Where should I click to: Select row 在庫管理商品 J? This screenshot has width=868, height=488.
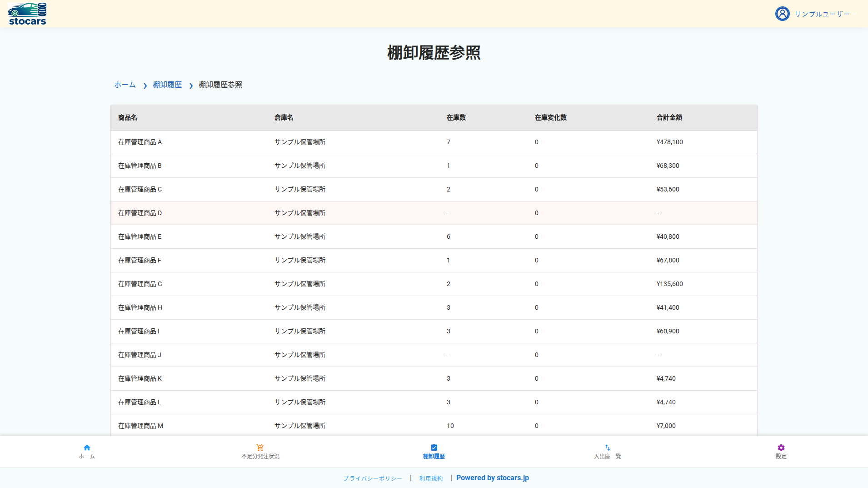coord(434,355)
